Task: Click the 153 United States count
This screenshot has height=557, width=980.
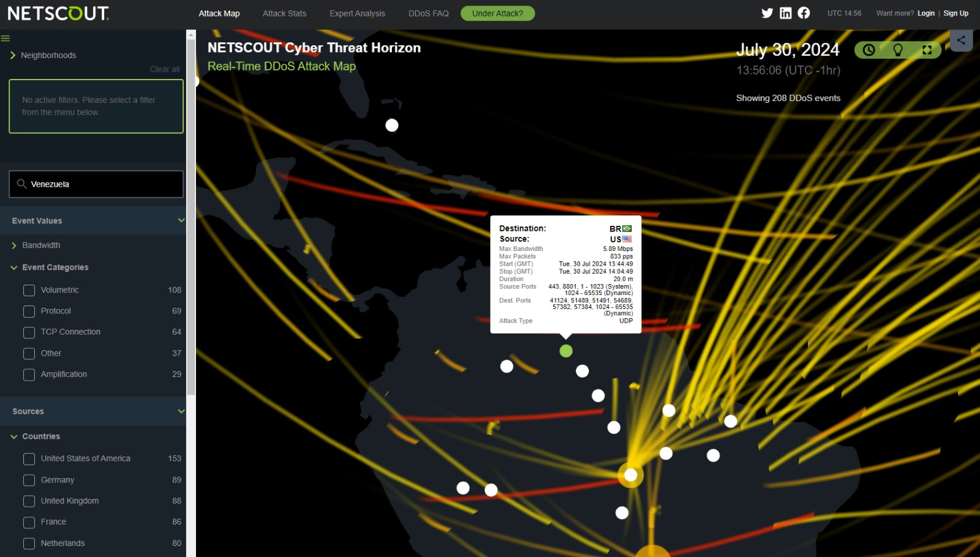Action: [x=175, y=458]
